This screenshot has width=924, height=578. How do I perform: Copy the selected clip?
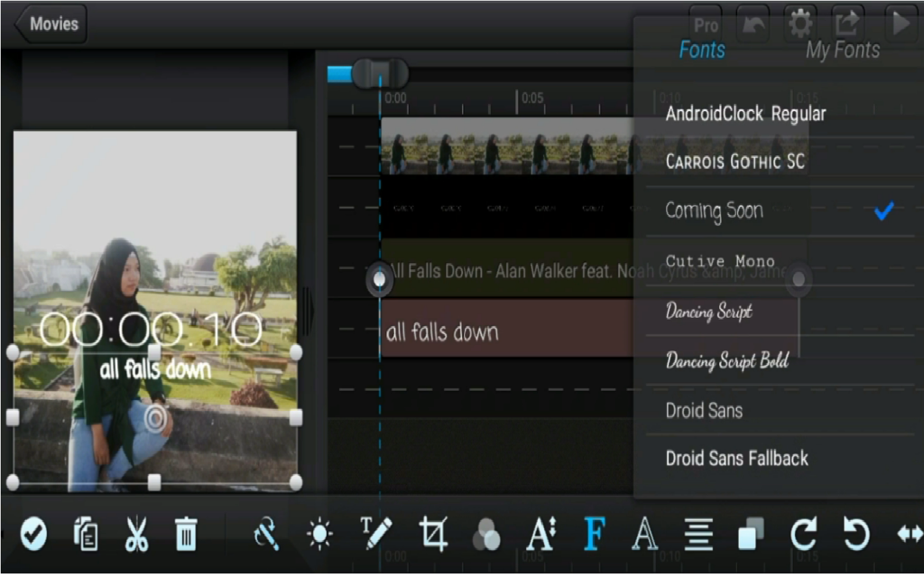(x=86, y=534)
